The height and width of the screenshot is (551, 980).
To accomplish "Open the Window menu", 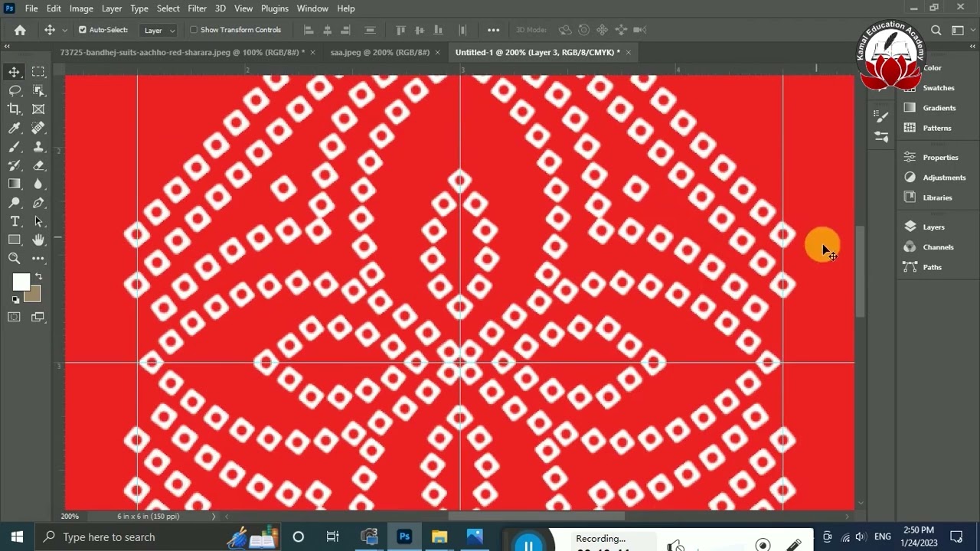I will click(312, 8).
